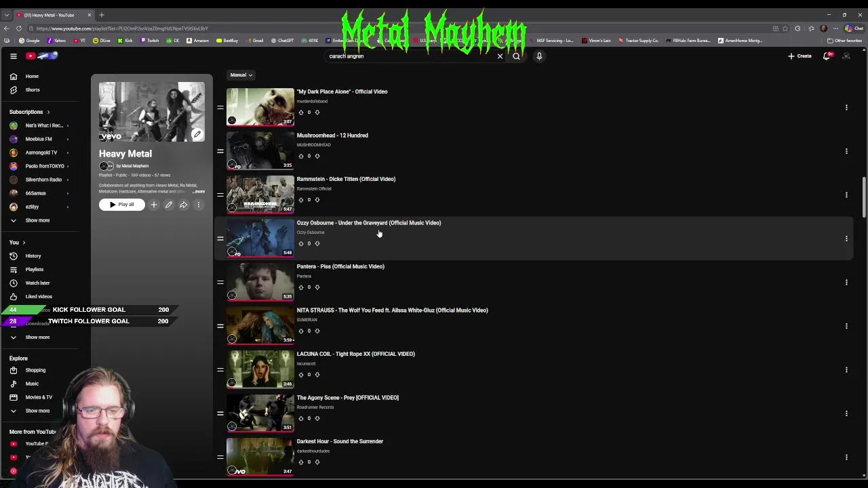This screenshot has height=488, width=868.
Task: Open the notifications bell
Action: pos(827,56)
